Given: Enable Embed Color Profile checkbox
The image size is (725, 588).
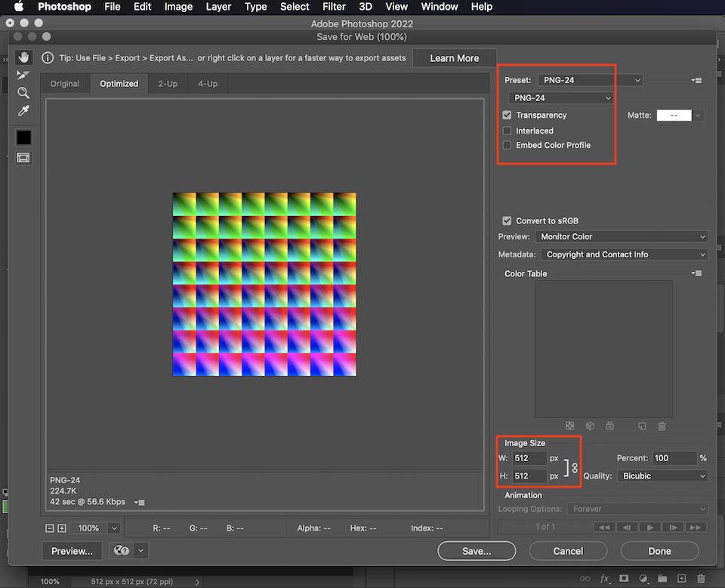Looking at the screenshot, I should 507,145.
